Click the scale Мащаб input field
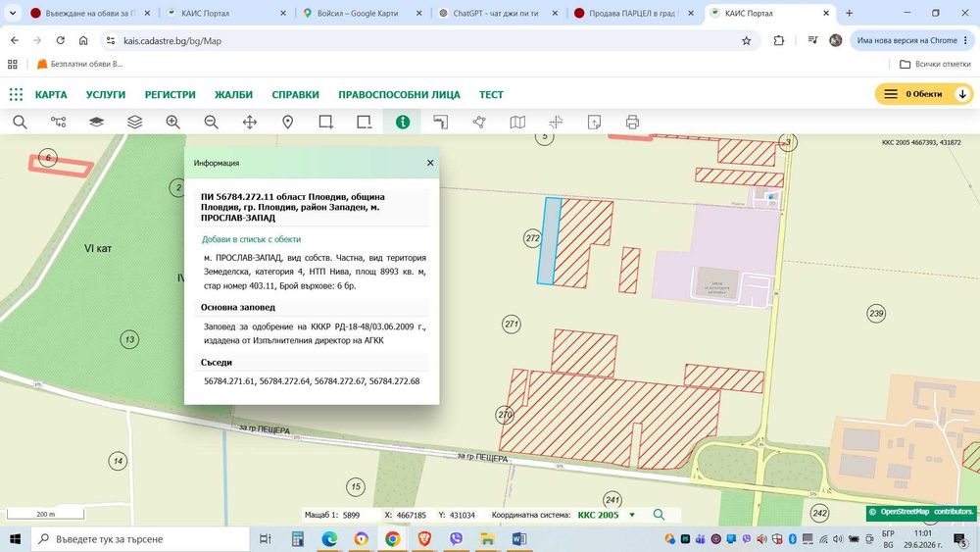 359,515
